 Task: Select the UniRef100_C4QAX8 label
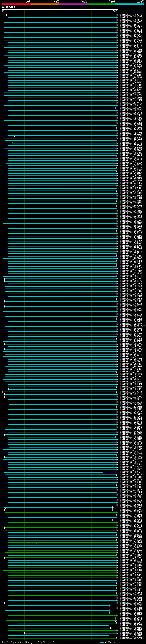click(131, 615)
